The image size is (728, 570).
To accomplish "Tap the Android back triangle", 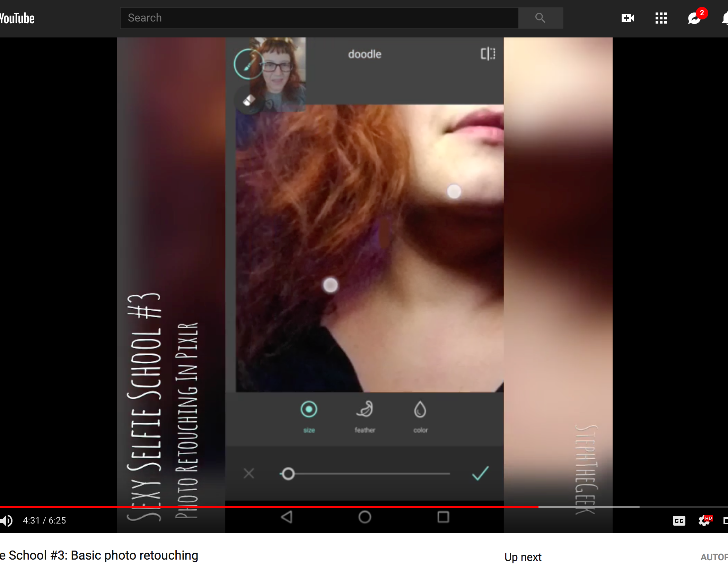I will point(287,517).
